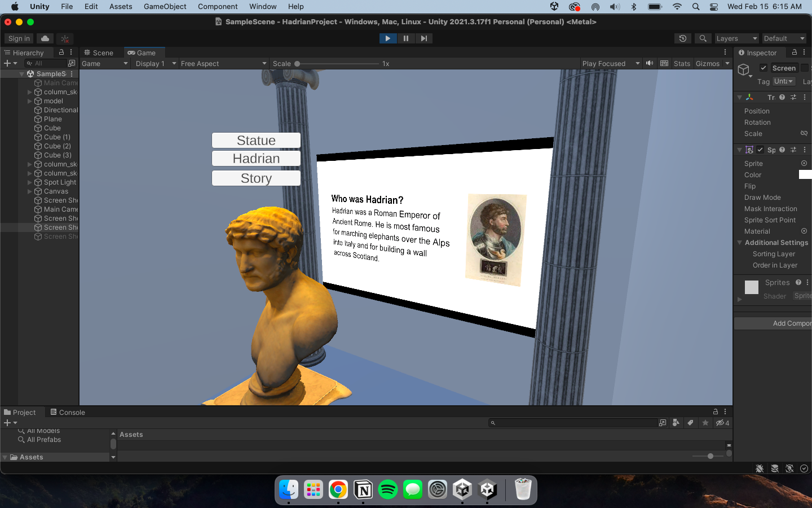The height and width of the screenshot is (508, 812).
Task: Open Sprite Renderer presets slider icon
Action: click(x=793, y=150)
